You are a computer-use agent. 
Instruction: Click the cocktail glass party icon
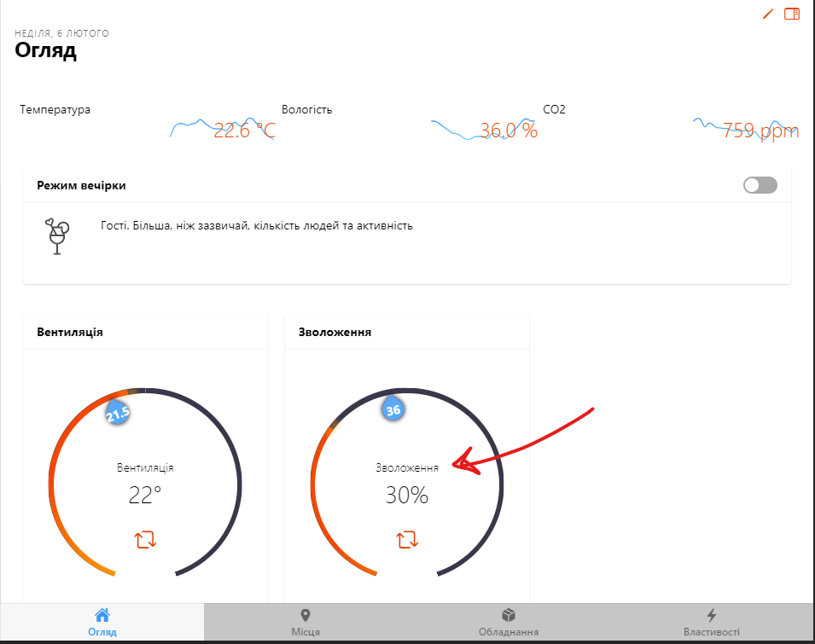point(56,235)
